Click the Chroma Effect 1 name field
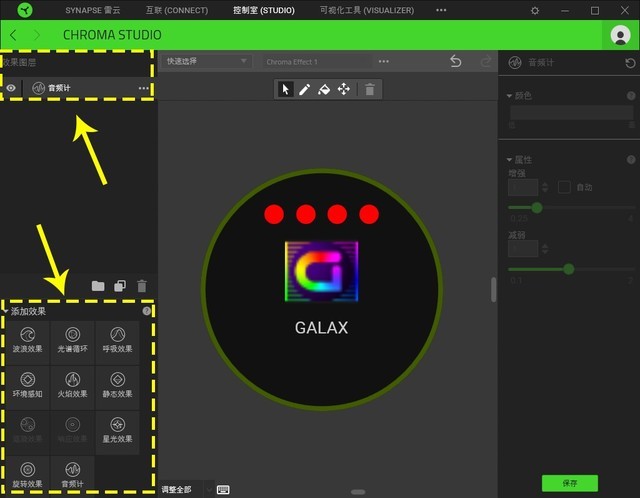This screenshot has width=640, height=498. pyautogui.click(x=317, y=62)
